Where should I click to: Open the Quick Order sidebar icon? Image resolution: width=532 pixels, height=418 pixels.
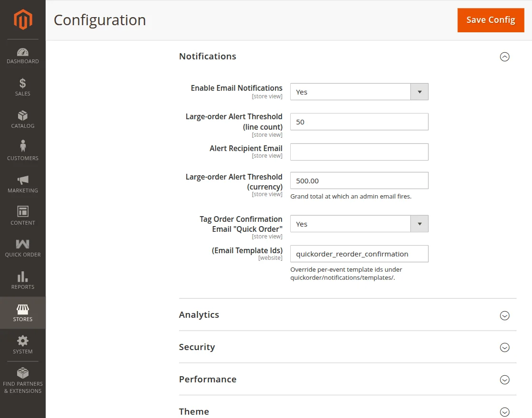23,244
